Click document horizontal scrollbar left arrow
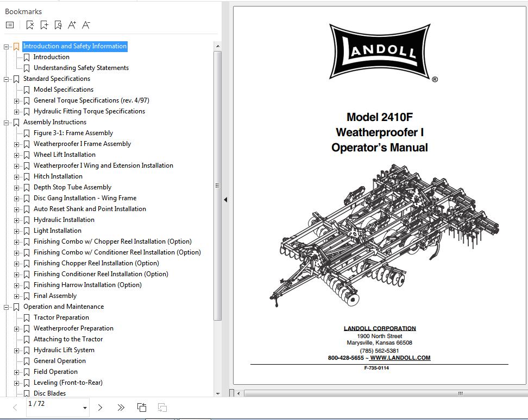 (x=238, y=393)
